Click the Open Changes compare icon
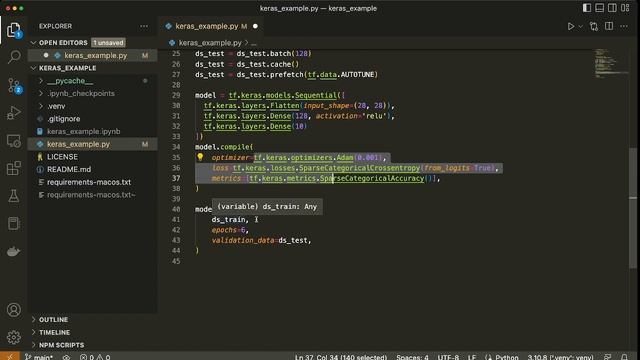The width and height of the screenshot is (640, 360). [x=594, y=26]
